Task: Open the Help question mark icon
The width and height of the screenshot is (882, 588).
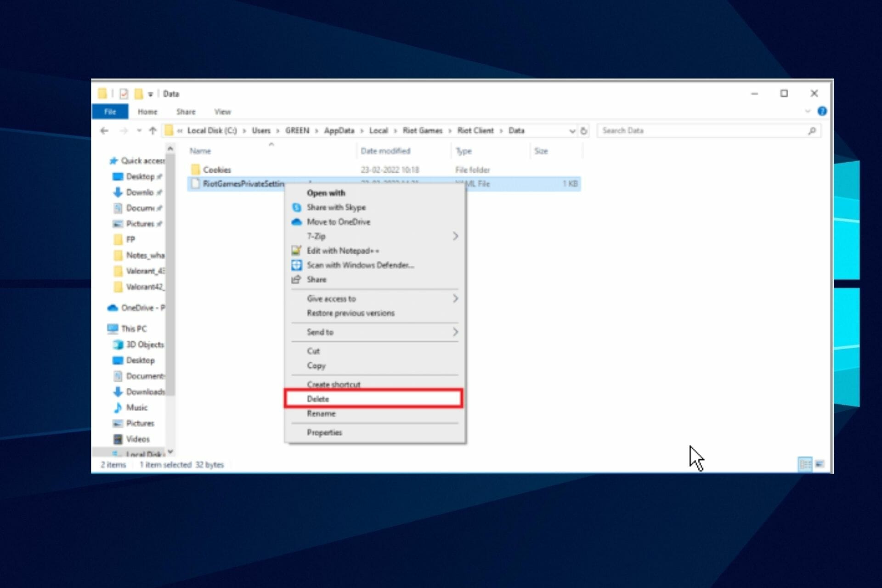Action: click(822, 111)
